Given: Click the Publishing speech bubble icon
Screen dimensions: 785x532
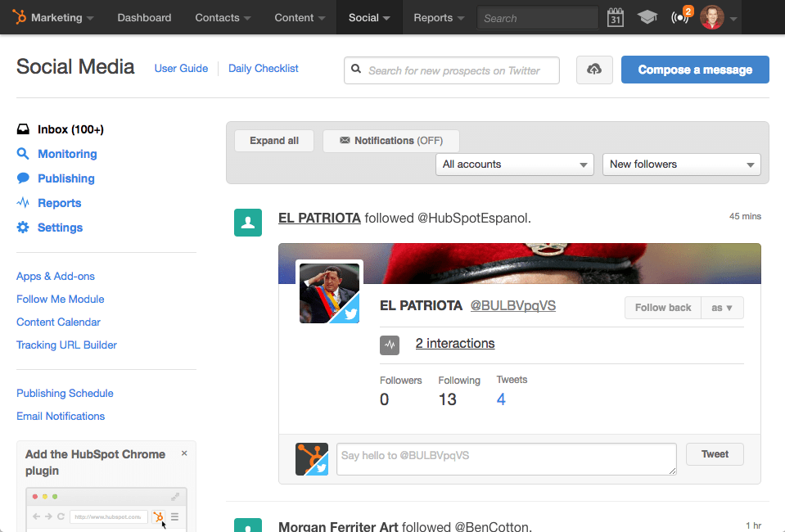Looking at the screenshot, I should click(20, 178).
